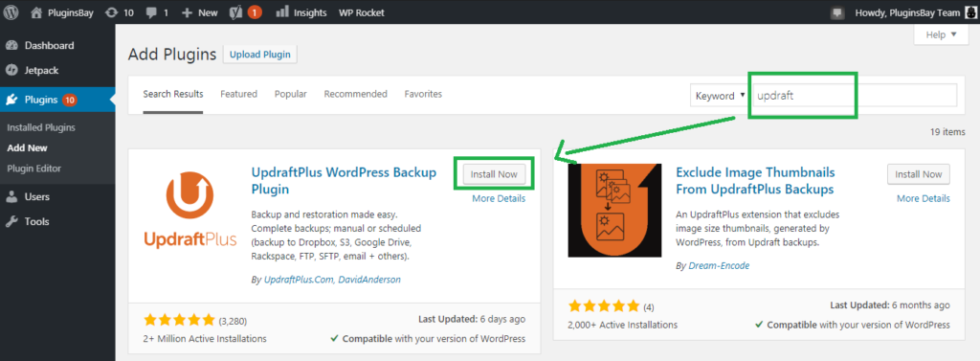Click the 19 items count text
Viewport: 980px width, 361px height.
[x=947, y=132]
